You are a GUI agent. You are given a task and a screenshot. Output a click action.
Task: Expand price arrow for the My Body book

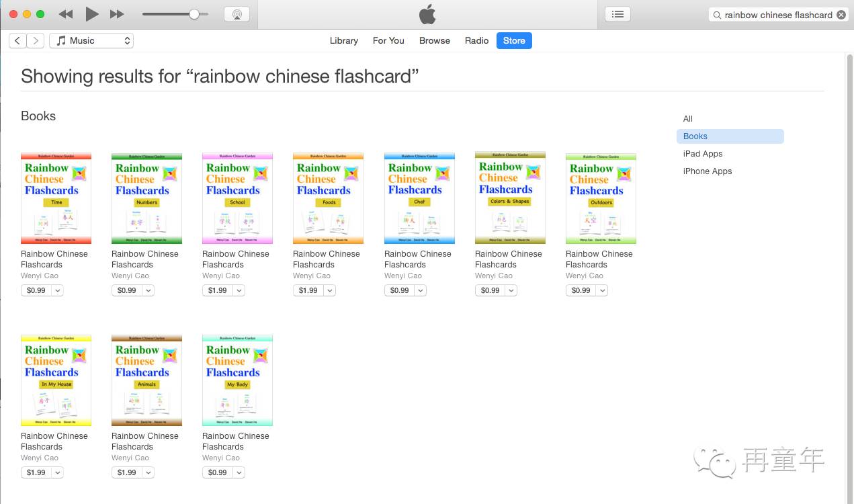click(x=239, y=472)
